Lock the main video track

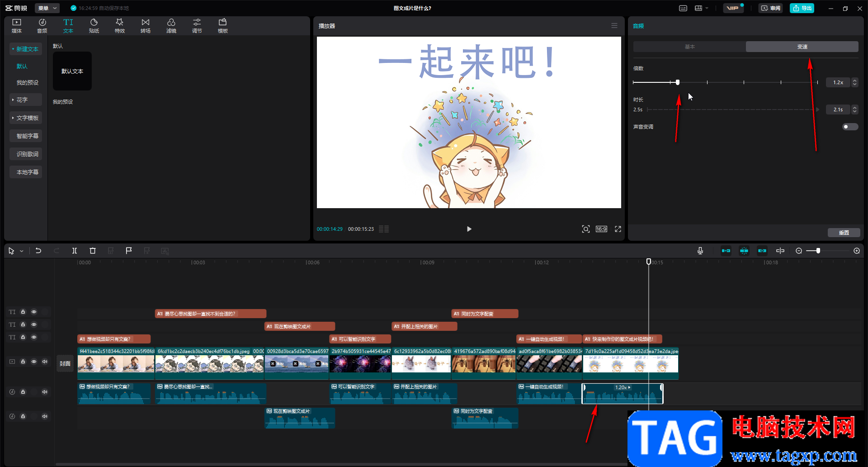23,362
